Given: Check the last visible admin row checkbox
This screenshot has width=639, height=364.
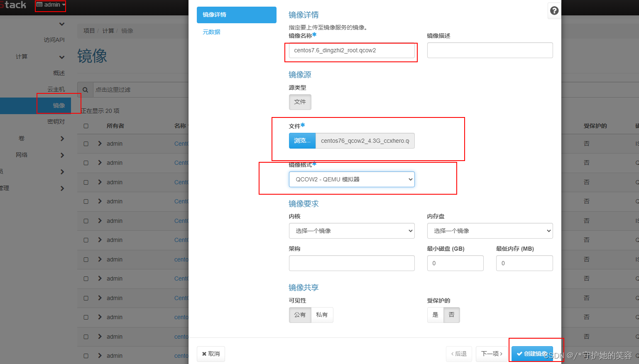Looking at the screenshot, I should [x=86, y=356].
